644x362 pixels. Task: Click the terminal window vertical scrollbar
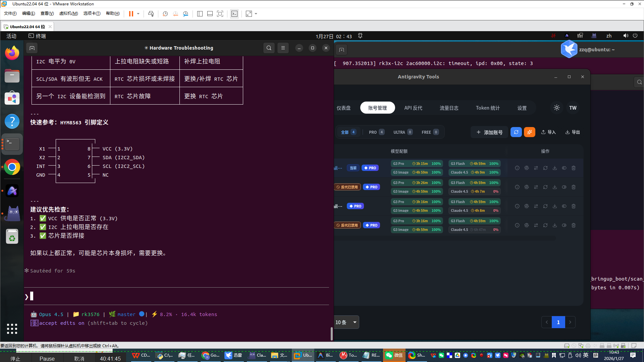click(x=331, y=333)
